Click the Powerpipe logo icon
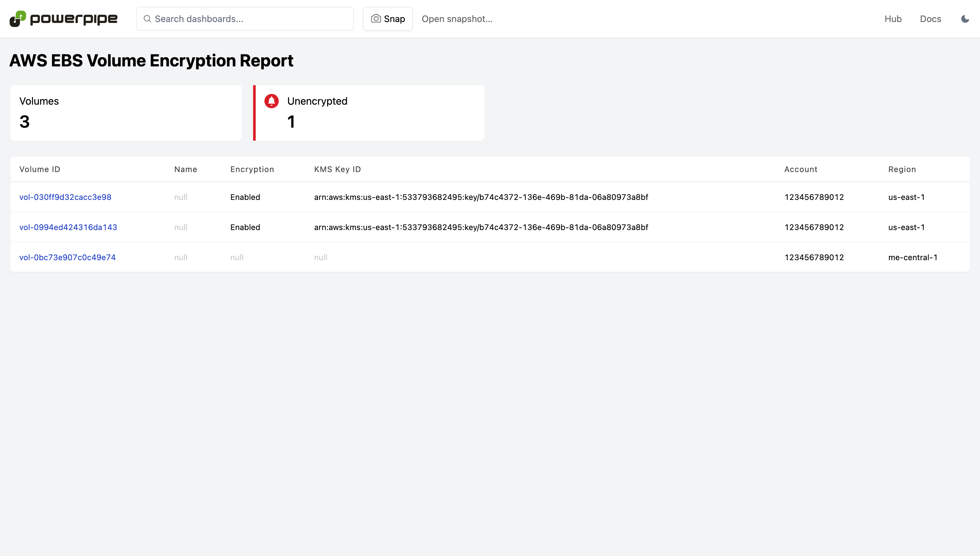 point(17,19)
